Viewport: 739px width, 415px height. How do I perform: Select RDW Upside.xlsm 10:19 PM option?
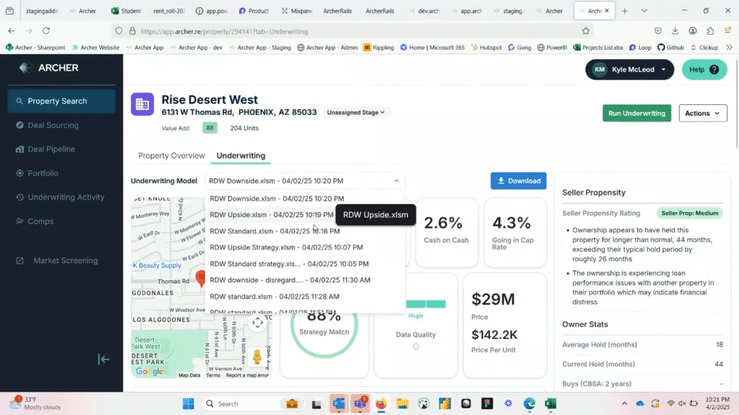[271, 215]
